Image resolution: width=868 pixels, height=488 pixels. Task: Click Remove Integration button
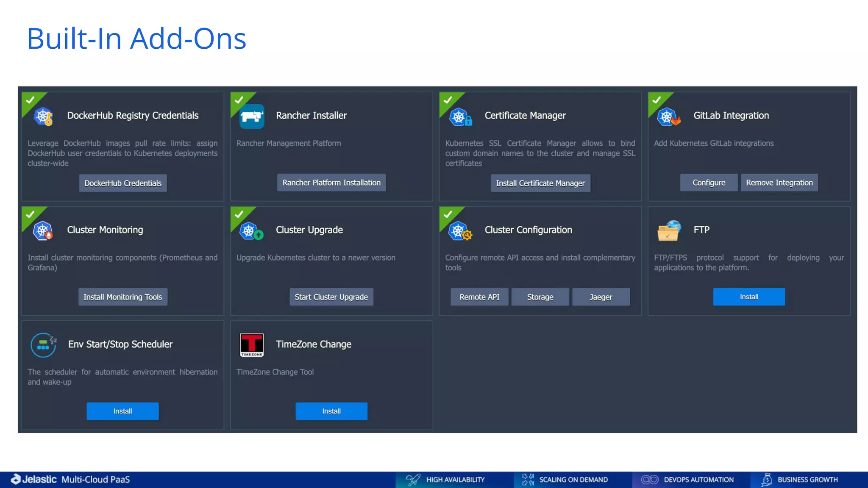779,183
